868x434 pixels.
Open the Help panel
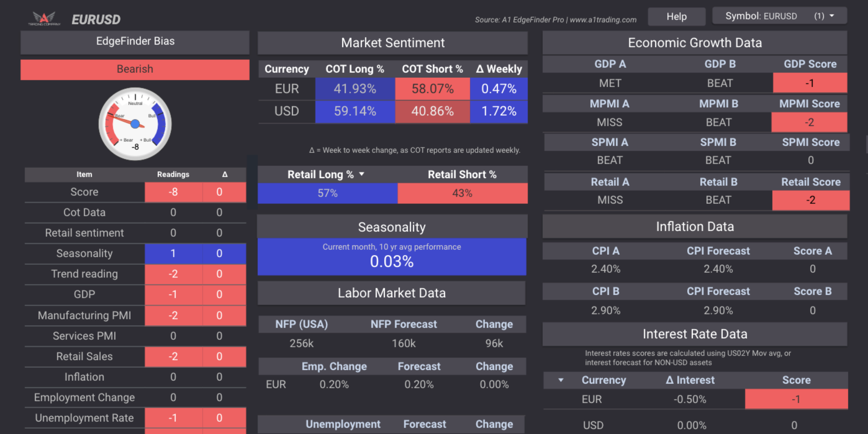click(676, 16)
